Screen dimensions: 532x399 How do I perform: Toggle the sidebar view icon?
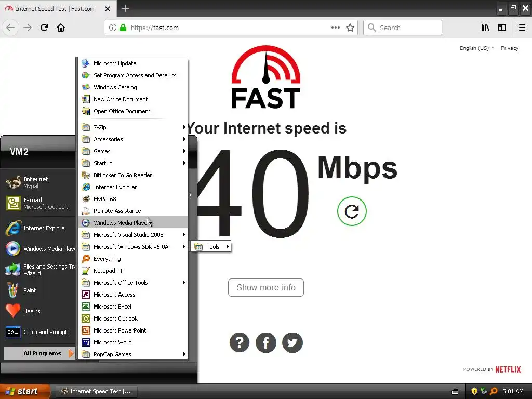click(x=502, y=28)
